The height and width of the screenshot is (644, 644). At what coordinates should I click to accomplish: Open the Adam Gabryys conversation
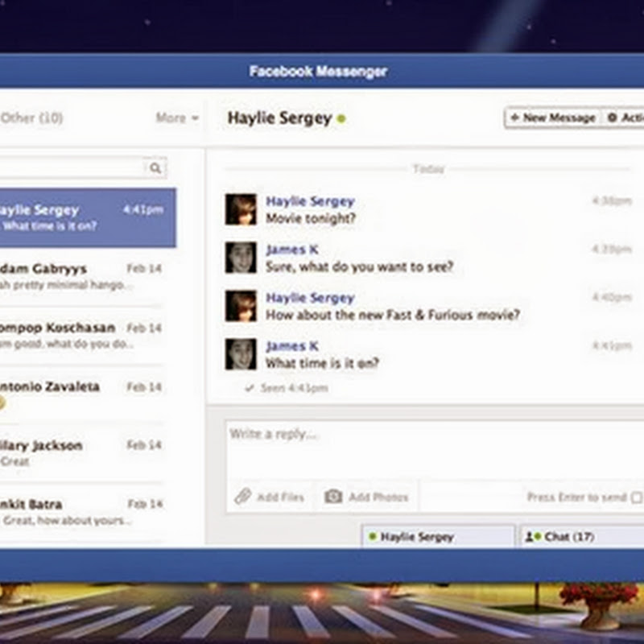point(82,276)
